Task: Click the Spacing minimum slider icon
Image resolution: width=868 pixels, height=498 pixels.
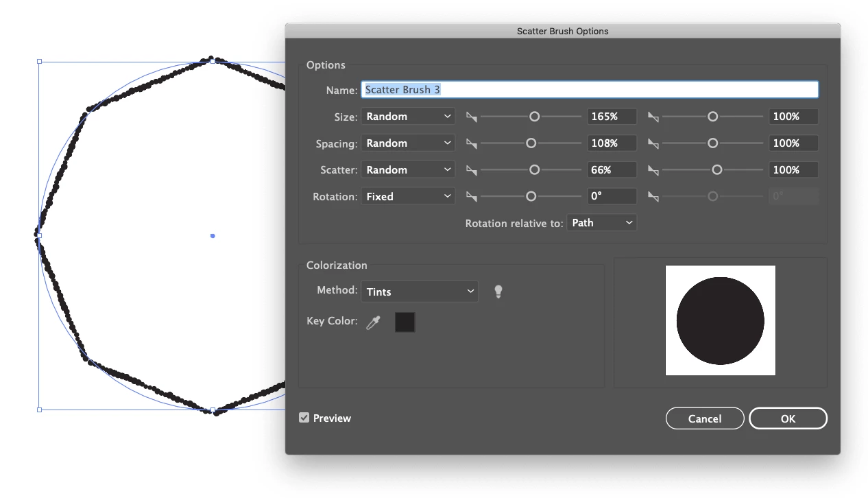Action: pos(471,144)
